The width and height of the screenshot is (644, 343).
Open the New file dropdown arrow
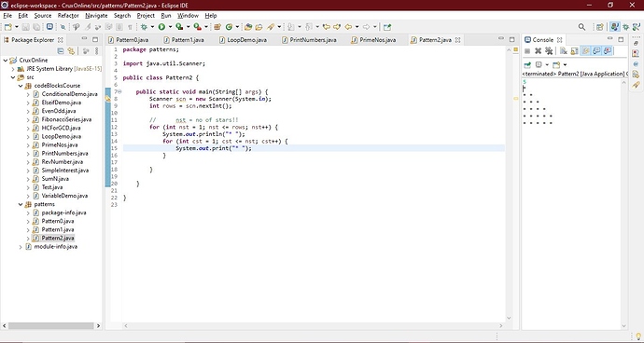[x=17, y=27]
